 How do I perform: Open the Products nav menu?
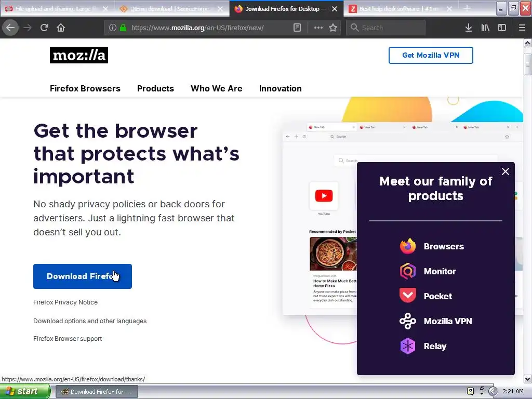(x=155, y=88)
